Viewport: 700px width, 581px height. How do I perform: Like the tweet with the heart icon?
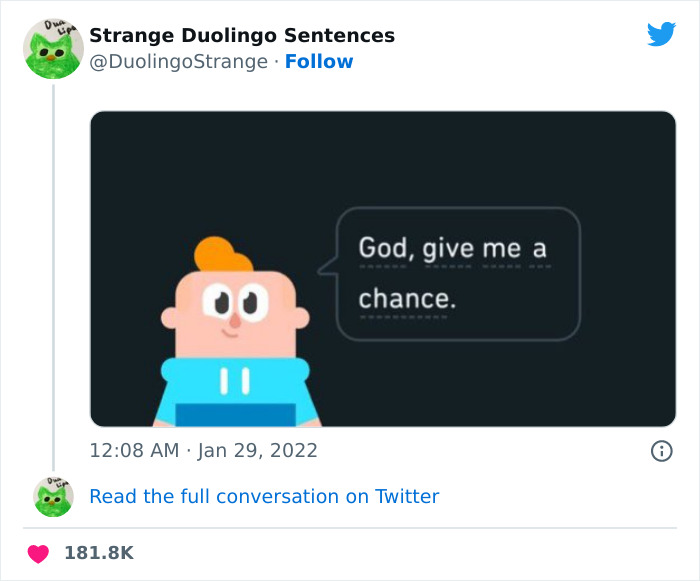click(x=37, y=553)
